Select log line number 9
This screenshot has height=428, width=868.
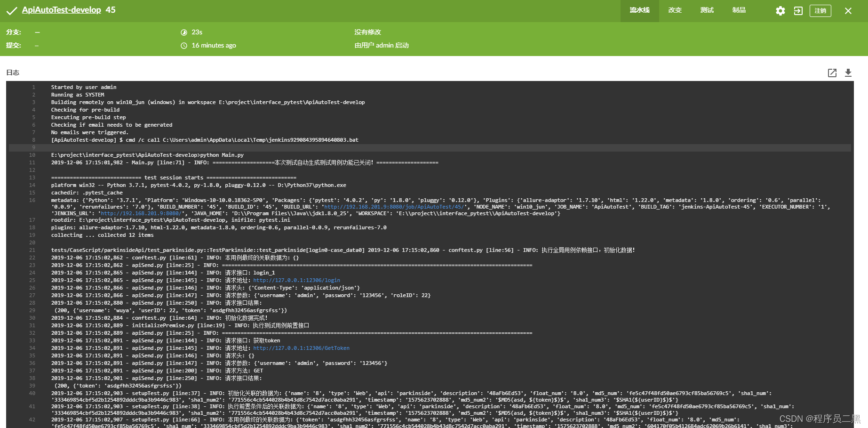(33, 147)
